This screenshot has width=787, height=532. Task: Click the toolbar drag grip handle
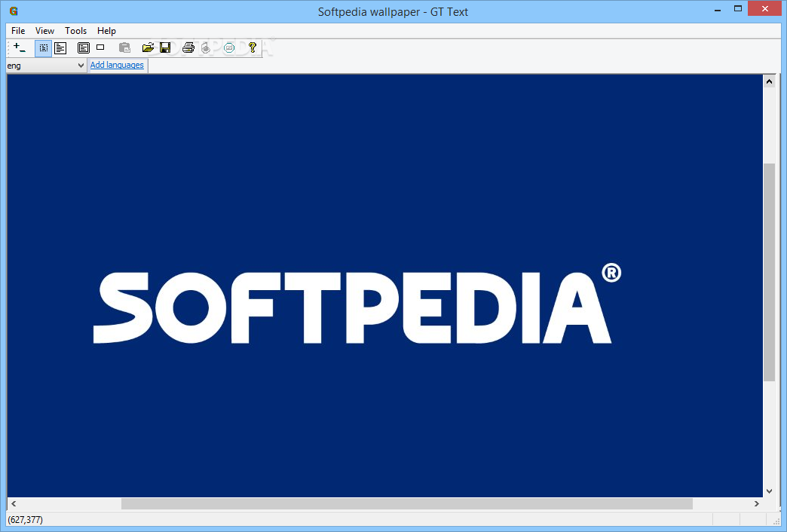(8, 49)
